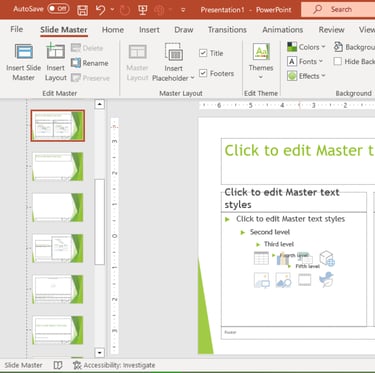Click the Insert Chart placeholder icon
Image resolution: width=375 pixels, height=373 pixels.
[283, 259]
